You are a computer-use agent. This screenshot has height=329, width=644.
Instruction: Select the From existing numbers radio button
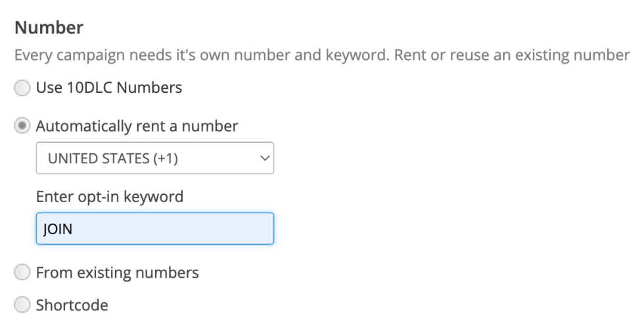(22, 272)
